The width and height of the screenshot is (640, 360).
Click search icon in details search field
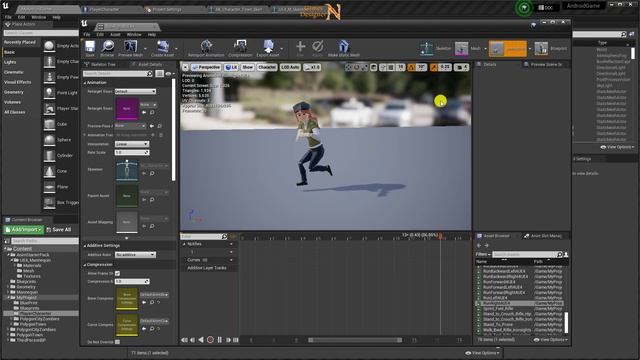click(x=150, y=73)
